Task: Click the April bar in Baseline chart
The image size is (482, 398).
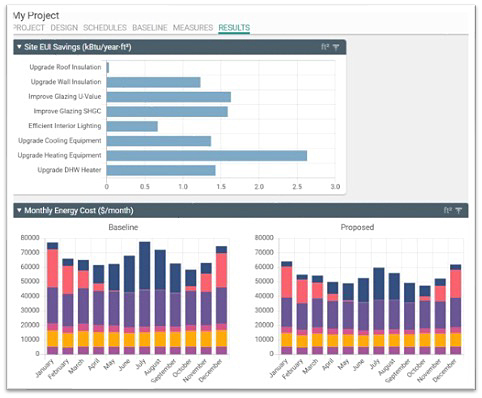Action: coord(99,310)
